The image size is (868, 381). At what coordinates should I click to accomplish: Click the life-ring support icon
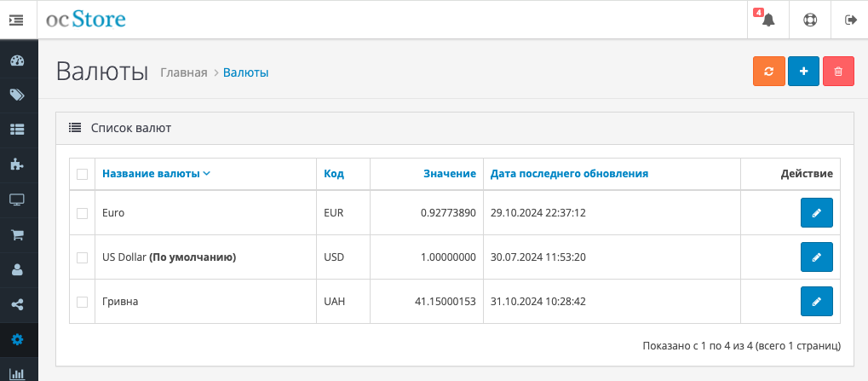point(810,20)
